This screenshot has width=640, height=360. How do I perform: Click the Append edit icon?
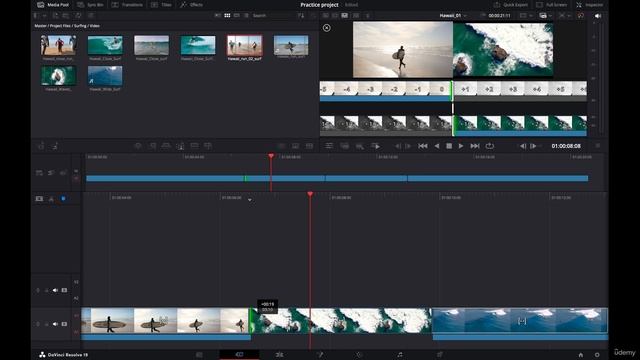(152, 146)
